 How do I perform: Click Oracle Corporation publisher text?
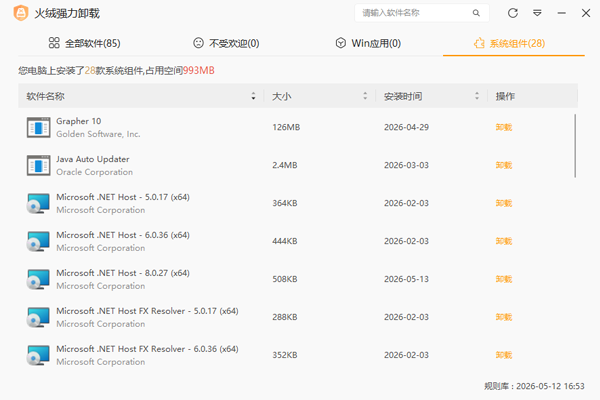(x=95, y=172)
